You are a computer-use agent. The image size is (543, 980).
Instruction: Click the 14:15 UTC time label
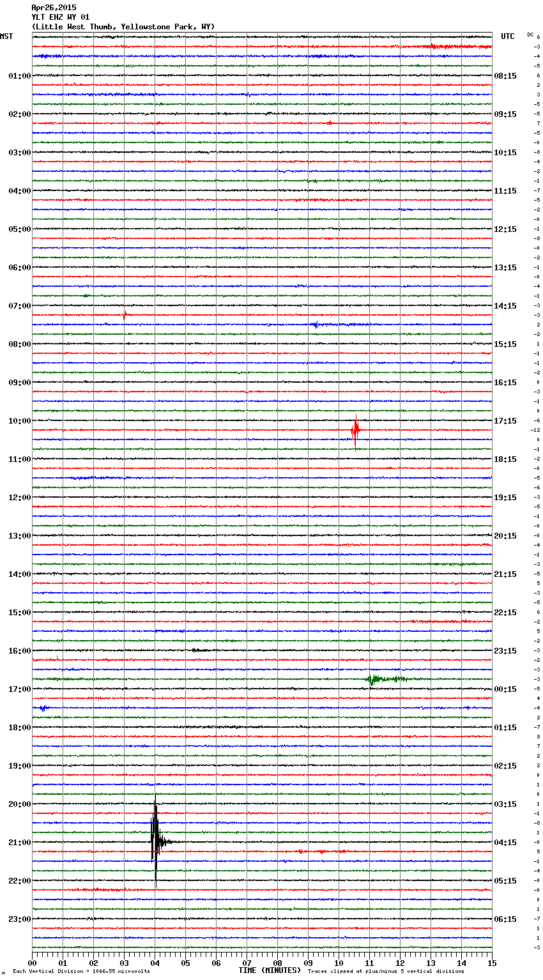[x=505, y=306]
